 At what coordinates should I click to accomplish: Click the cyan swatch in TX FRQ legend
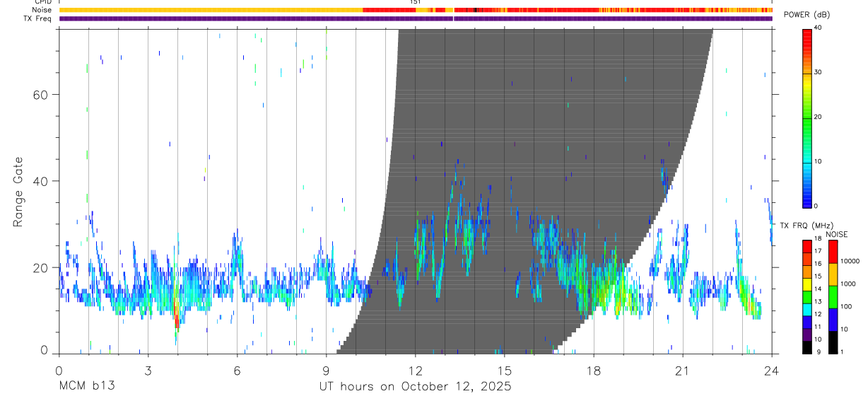coord(807,310)
